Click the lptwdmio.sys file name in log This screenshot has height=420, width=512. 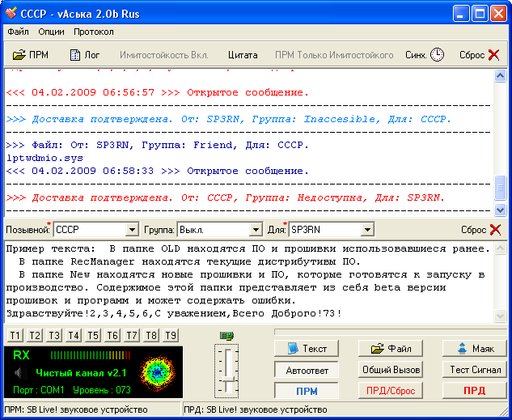(x=44, y=158)
